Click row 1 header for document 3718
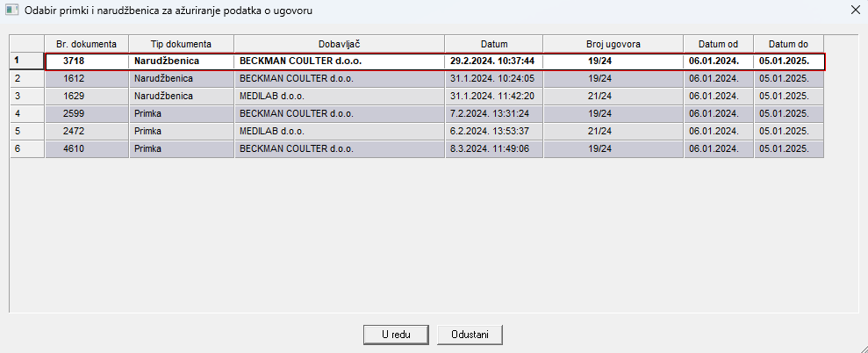Viewport: 868px width, 353px height. 26,61
